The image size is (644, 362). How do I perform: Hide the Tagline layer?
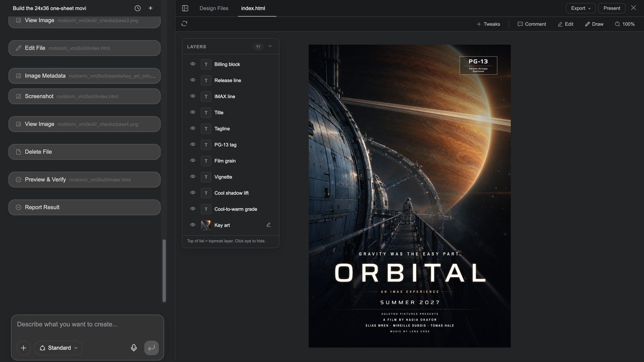193,128
